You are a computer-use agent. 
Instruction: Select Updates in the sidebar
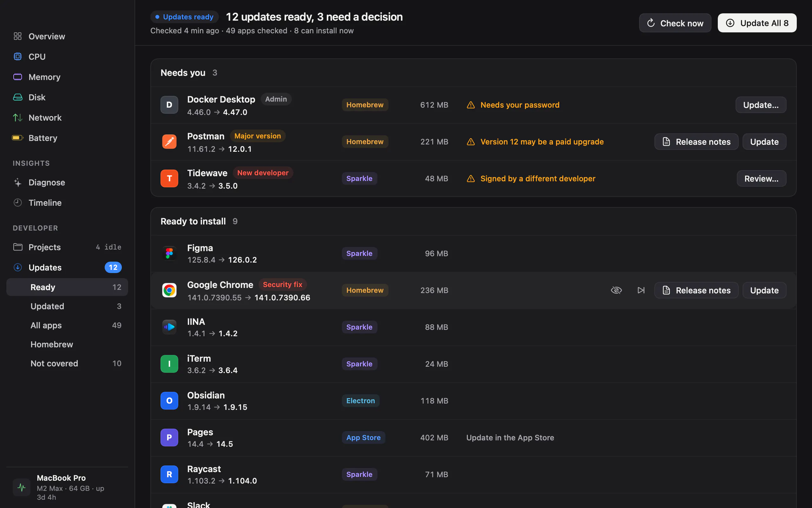(67, 267)
